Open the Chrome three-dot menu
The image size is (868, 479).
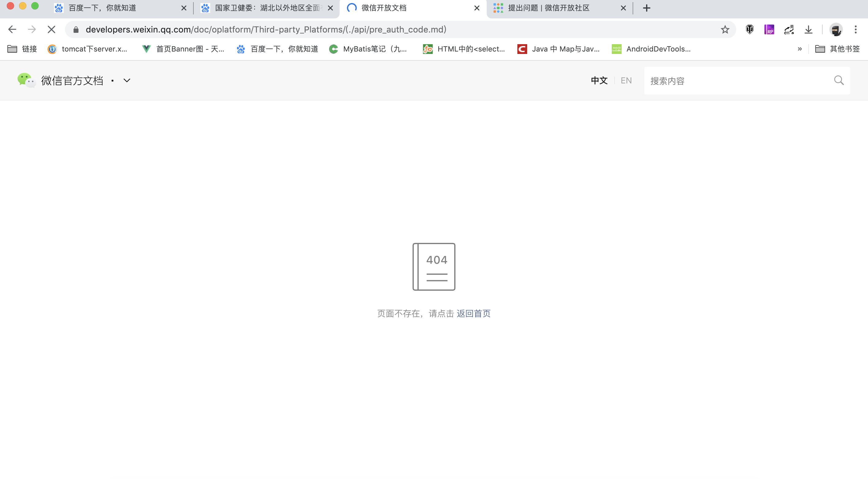click(x=855, y=30)
